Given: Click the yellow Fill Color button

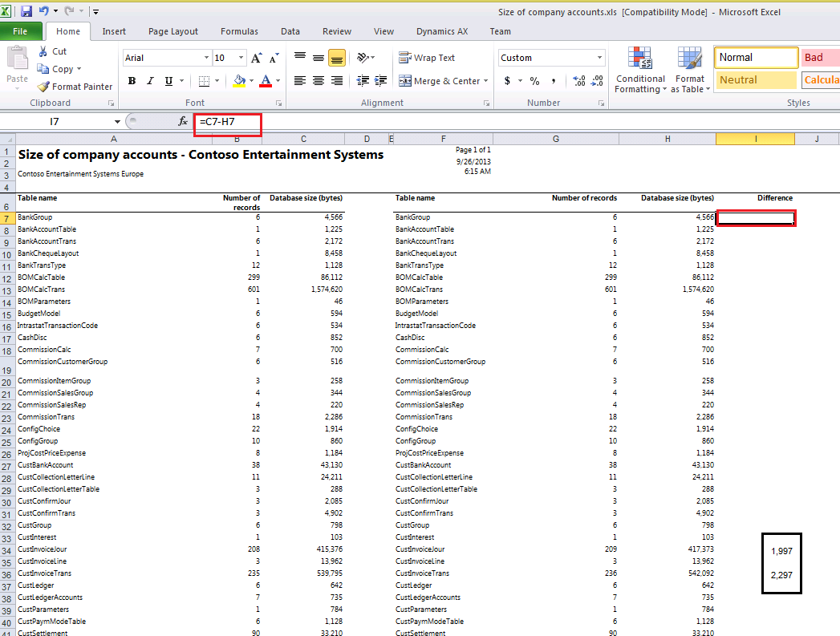Looking at the screenshot, I should (238, 81).
